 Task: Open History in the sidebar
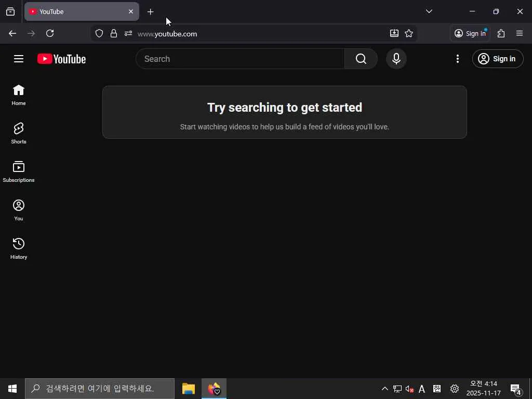(x=19, y=249)
